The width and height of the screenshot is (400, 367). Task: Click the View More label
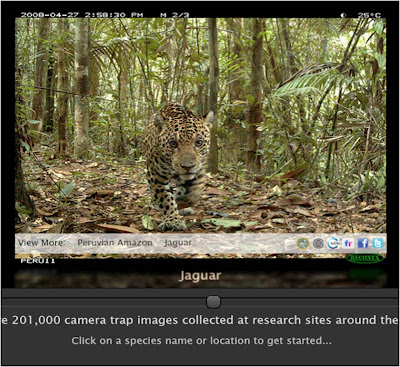(x=42, y=243)
